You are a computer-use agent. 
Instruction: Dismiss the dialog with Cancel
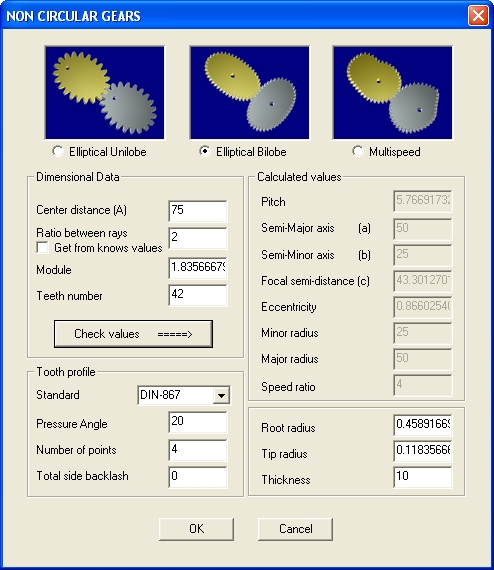(295, 529)
